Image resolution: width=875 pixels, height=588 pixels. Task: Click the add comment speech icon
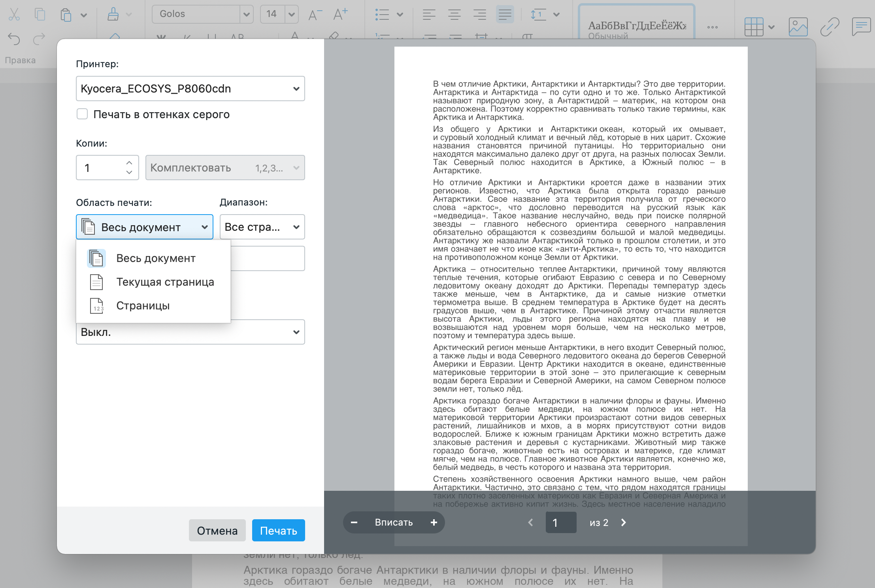[x=861, y=27]
